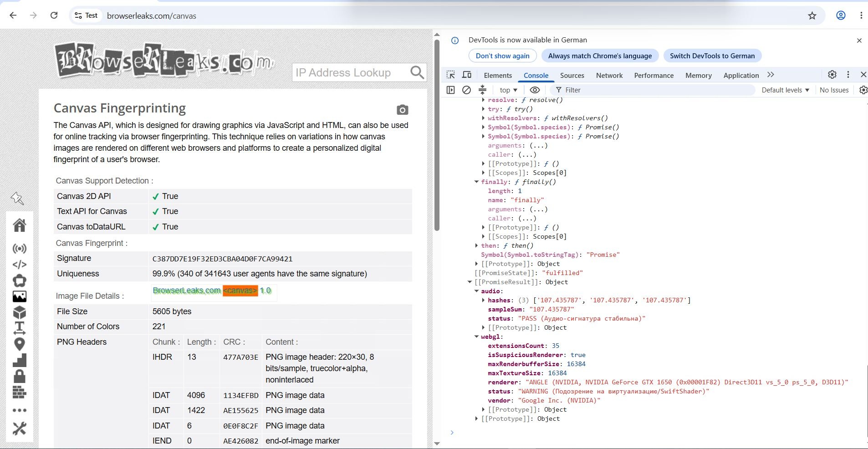This screenshot has height=449, width=868.
Task: Click Always match Chrome's language button
Action: click(600, 56)
